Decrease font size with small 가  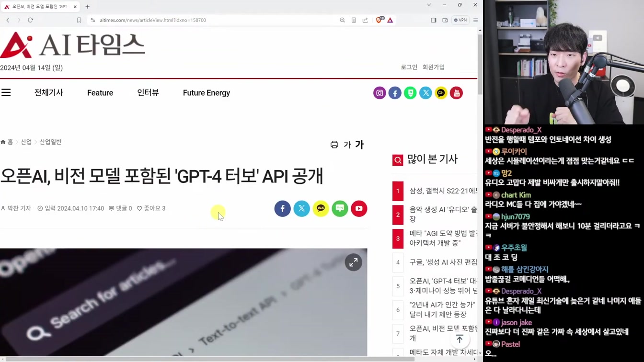[x=347, y=145]
